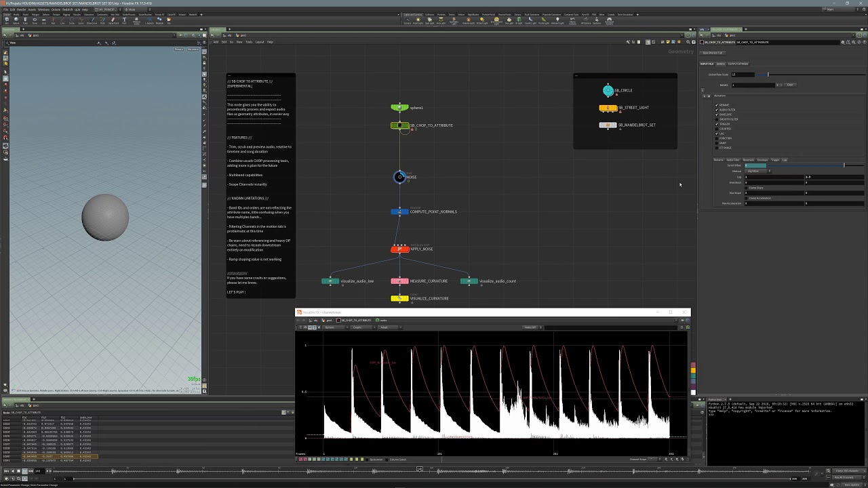Select the COMPUTE_POINT_NORMALS node

(399, 211)
